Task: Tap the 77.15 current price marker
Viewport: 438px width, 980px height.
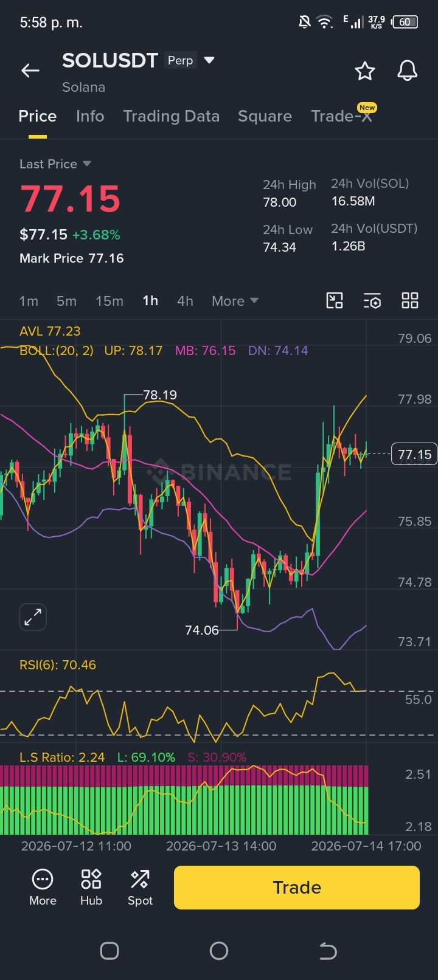Action: pos(414,454)
